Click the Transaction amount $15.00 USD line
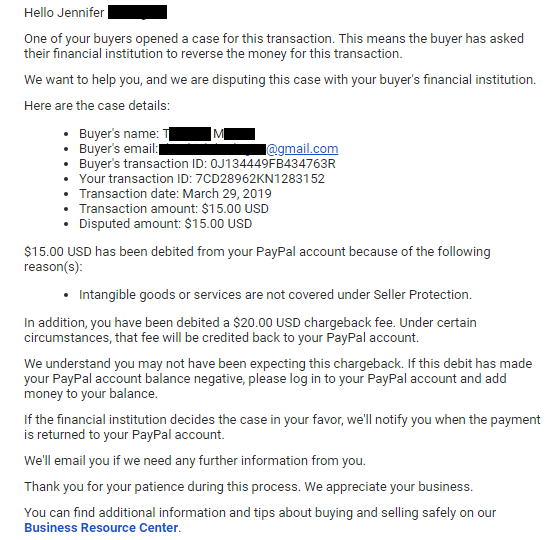Viewport: 560px width, 540px height. coord(174,209)
